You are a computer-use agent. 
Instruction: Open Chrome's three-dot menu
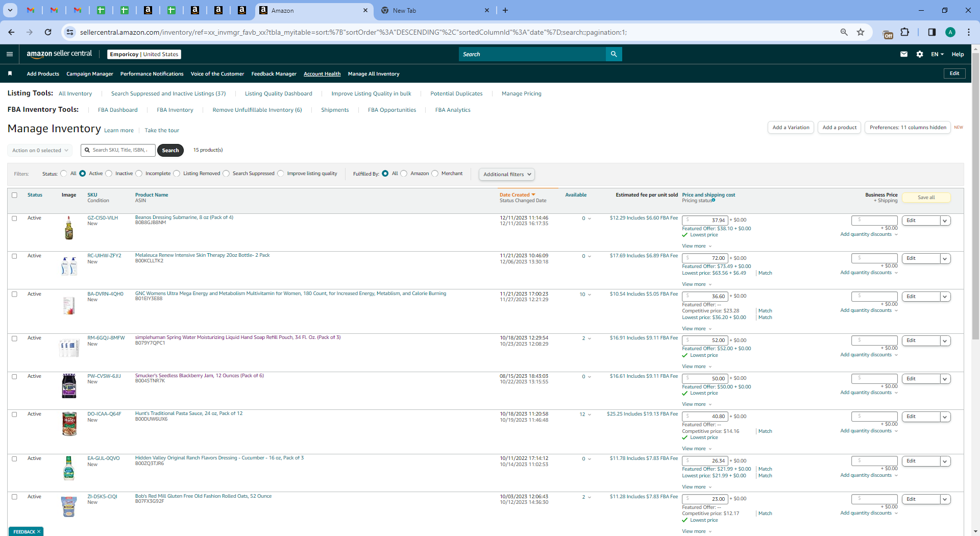(x=968, y=32)
